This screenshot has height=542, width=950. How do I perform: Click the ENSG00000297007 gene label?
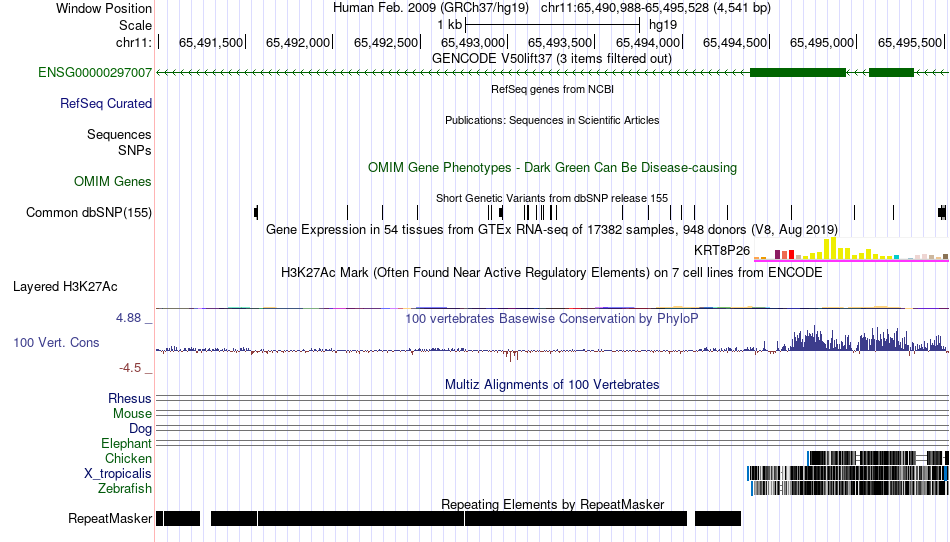pos(95,73)
